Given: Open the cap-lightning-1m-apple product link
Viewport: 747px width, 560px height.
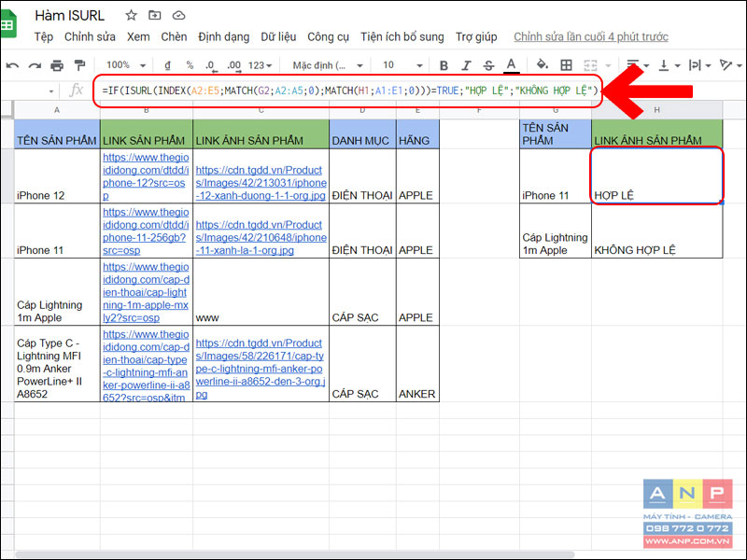Looking at the screenshot, I should [x=146, y=292].
